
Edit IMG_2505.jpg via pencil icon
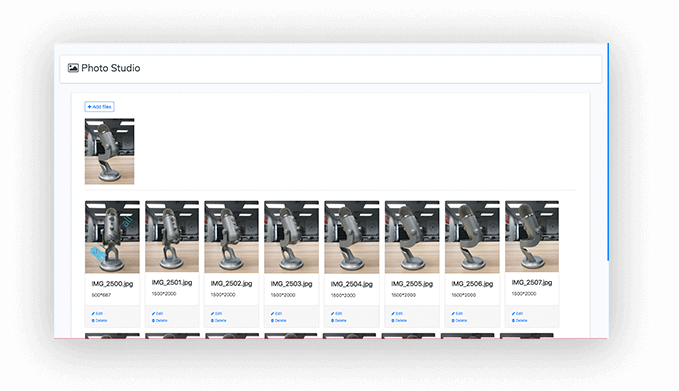(393, 313)
